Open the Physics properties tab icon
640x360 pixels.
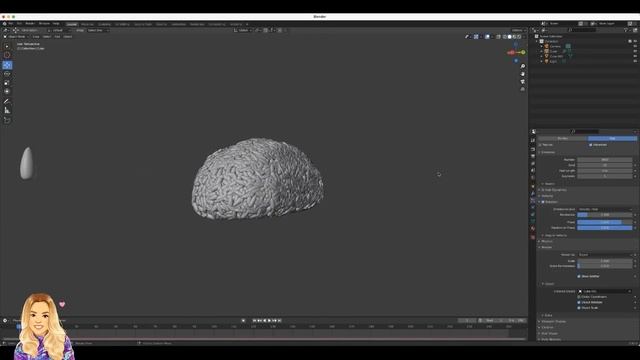(533, 207)
